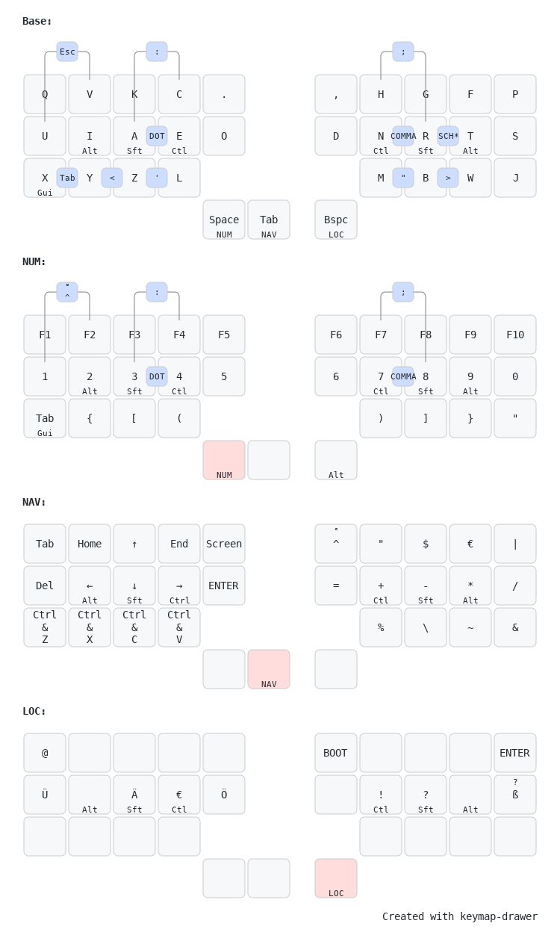560x941 pixels.
Task: Click the highlighted LOC key in LOC layer
Action: pyautogui.click(x=336, y=878)
